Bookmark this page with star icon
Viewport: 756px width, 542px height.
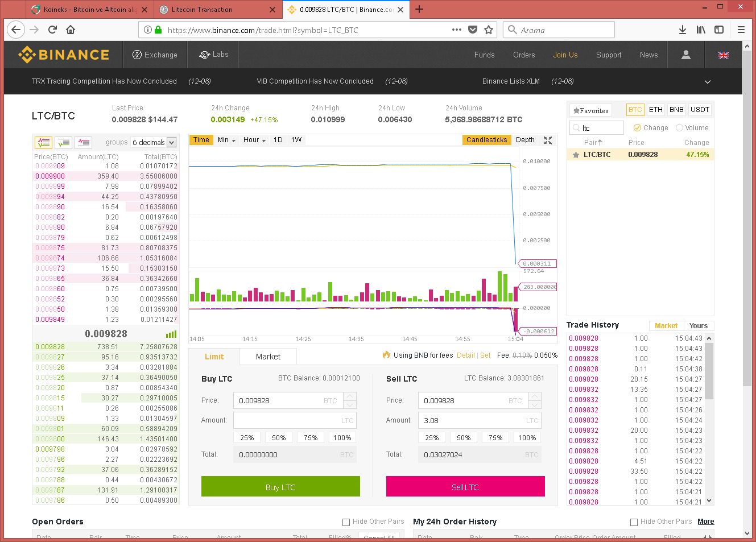tap(489, 30)
